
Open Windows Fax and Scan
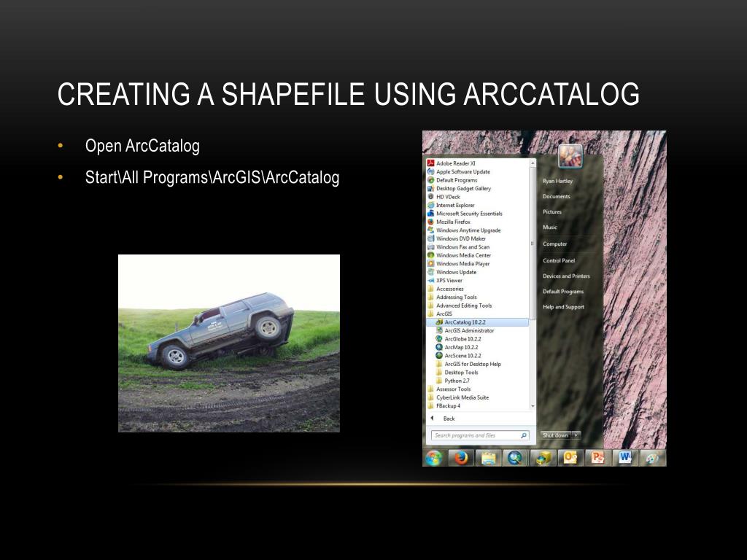(459, 247)
